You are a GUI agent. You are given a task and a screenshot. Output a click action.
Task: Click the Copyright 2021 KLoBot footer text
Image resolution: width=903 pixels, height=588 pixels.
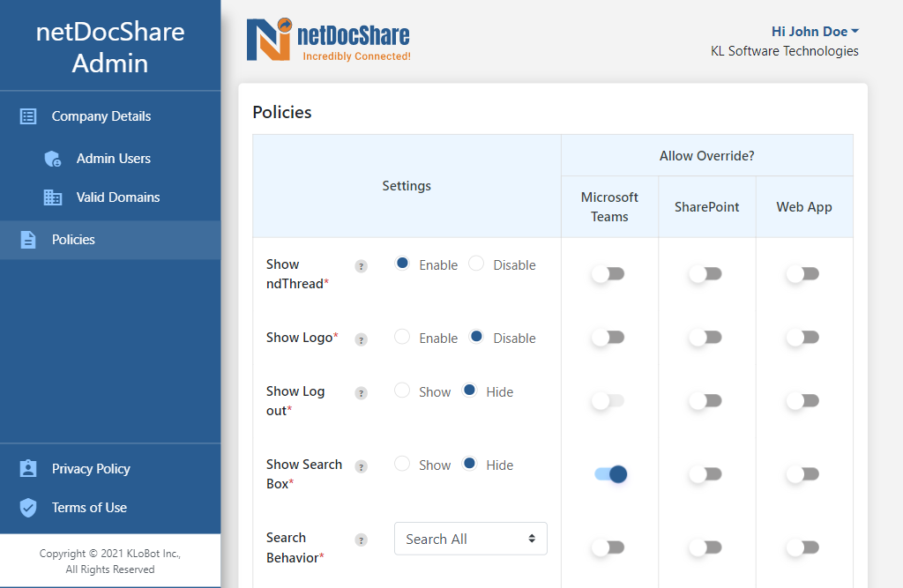pos(110,562)
